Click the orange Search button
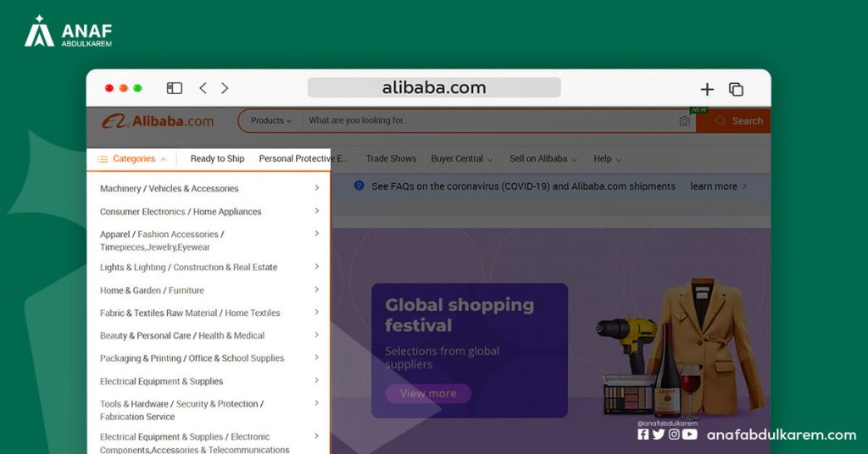This screenshot has height=454, width=868. [733, 121]
